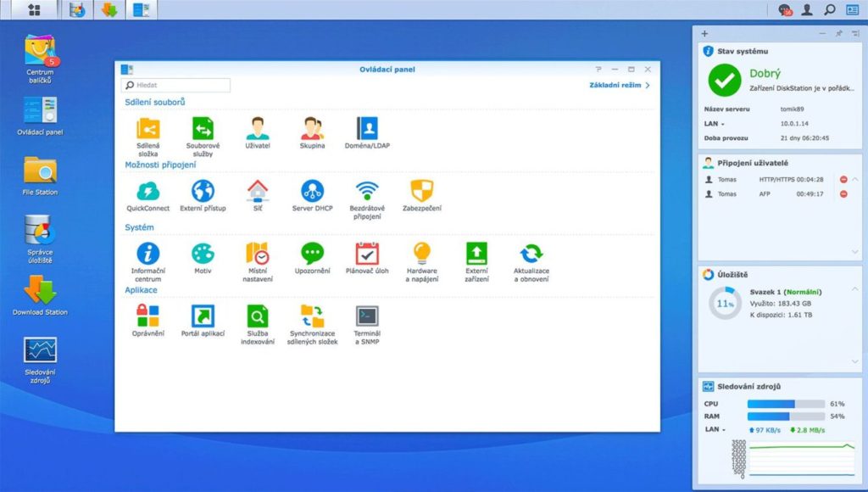Image resolution: width=868 pixels, height=492 pixels.
Task: Click Svazek 1 (Normální) volume label
Action: (786, 292)
